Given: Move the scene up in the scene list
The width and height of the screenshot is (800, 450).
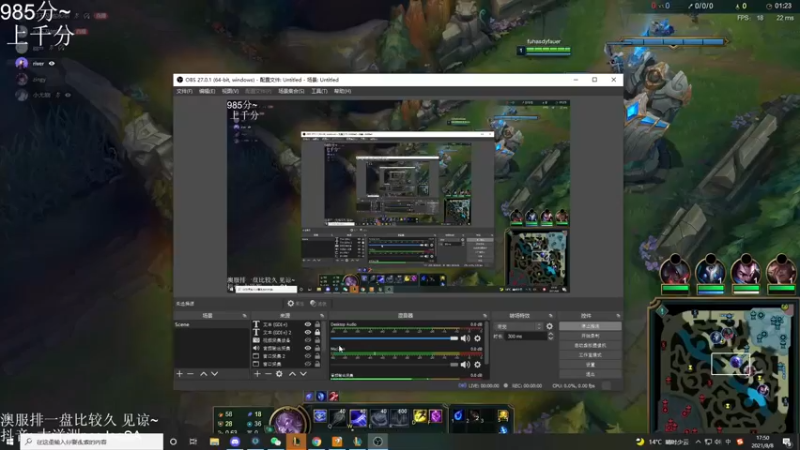Looking at the screenshot, I should pos(204,374).
